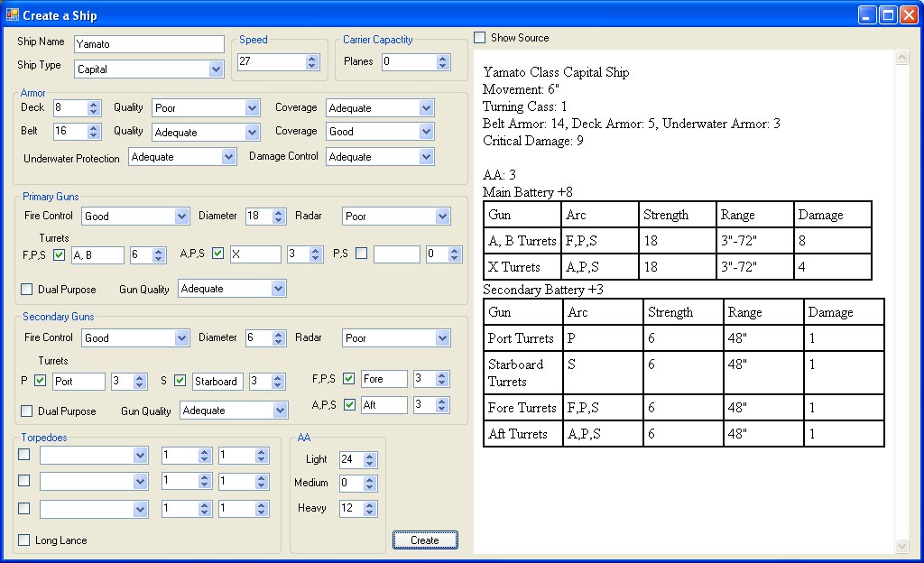
Task: Increase the X turret count
Action: pos(316,251)
